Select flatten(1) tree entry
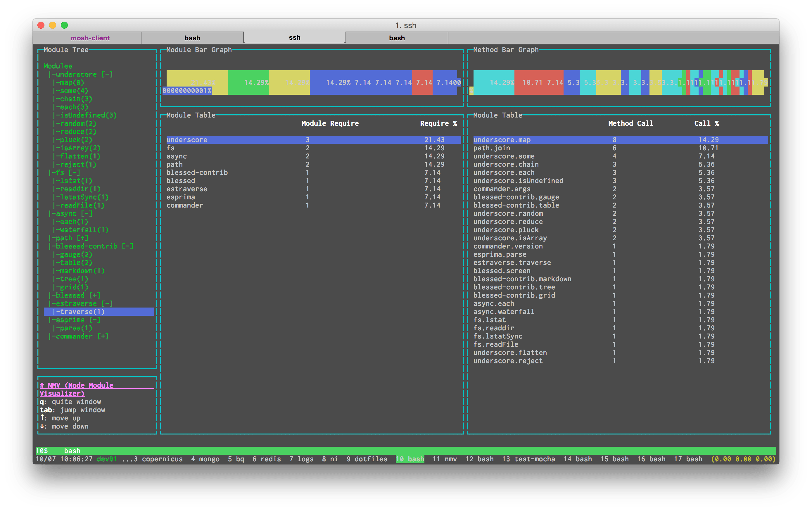This screenshot has width=812, height=511. coord(77,156)
